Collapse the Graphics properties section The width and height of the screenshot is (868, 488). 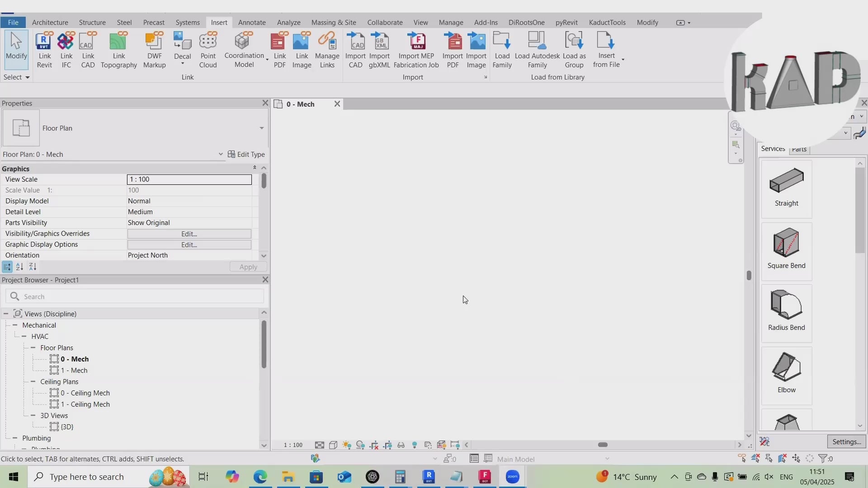pyautogui.click(x=255, y=168)
